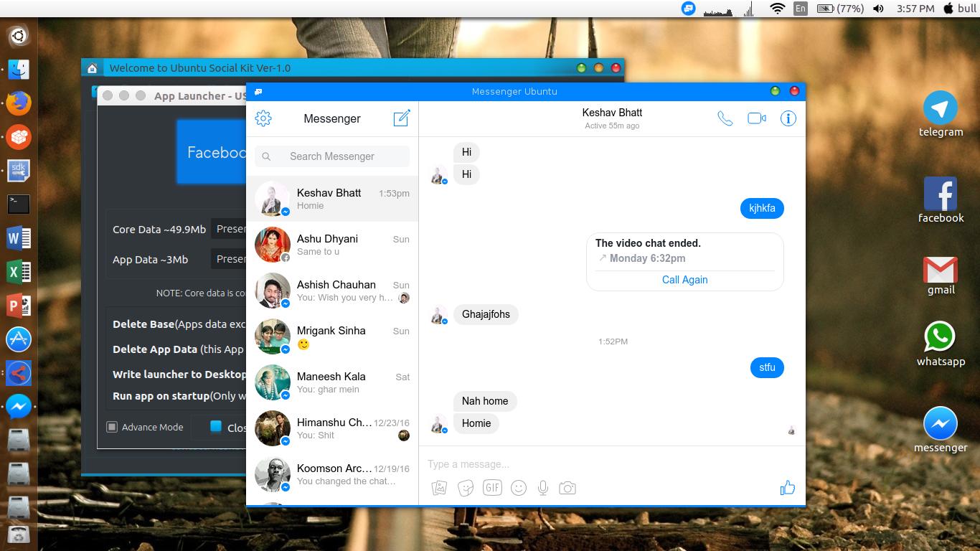Attach a photo using the image icon
The height and width of the screenshot is (551, 980).
(439, 487)
